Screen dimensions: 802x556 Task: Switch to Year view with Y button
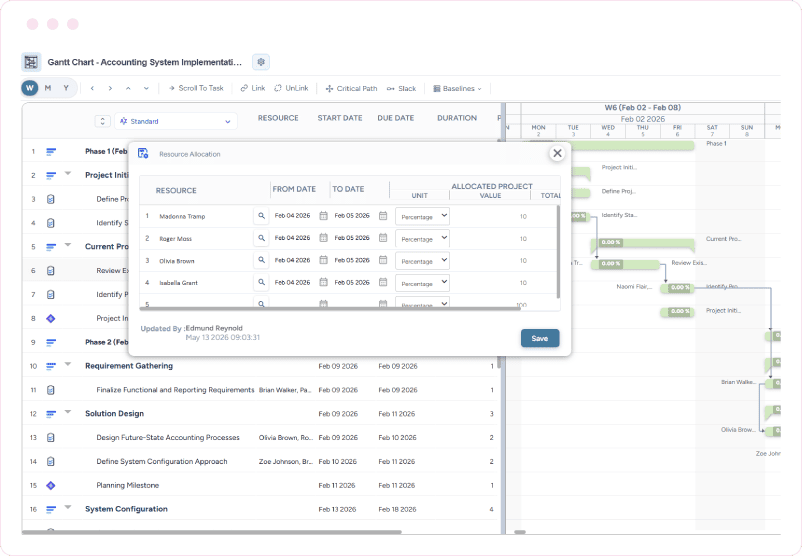coord(66,88)
